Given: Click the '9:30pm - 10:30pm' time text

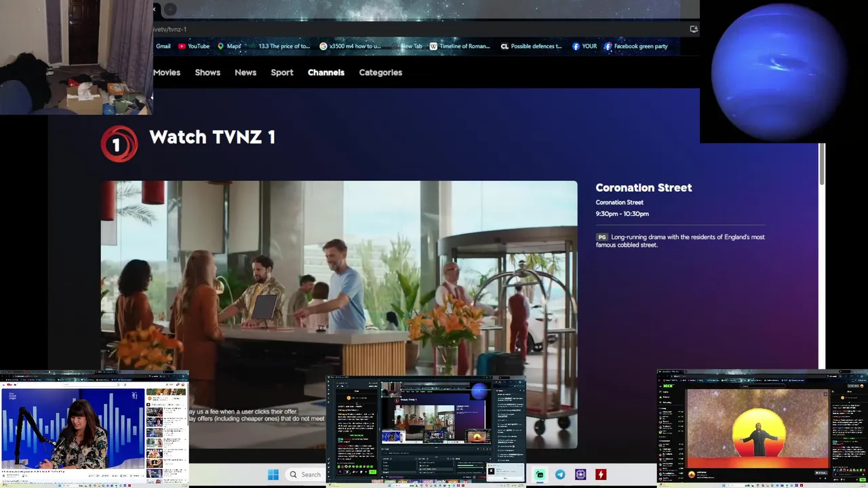Looking at the screenshot, I should (622, 213).
